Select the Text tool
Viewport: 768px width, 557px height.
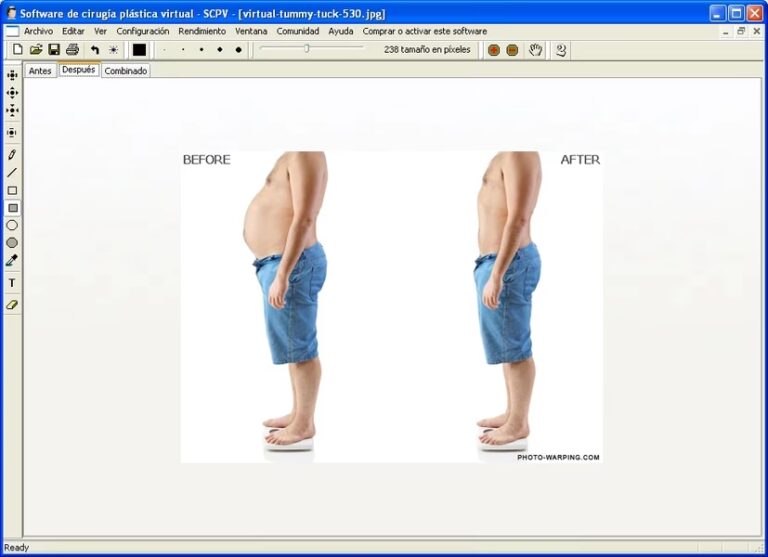[x=12, y=283]
